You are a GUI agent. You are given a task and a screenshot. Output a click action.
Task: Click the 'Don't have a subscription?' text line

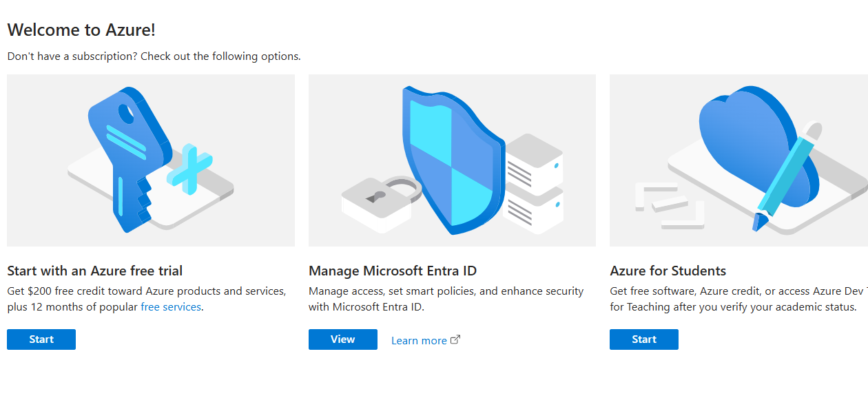click(154, 56)
